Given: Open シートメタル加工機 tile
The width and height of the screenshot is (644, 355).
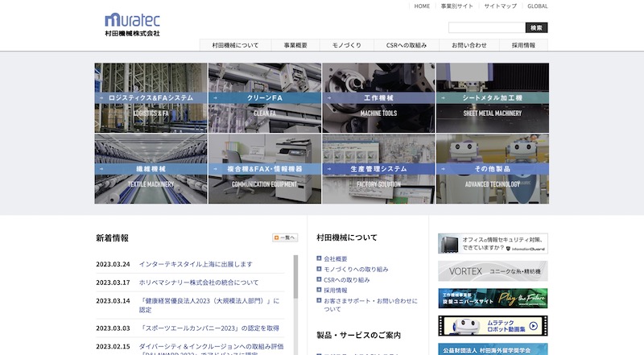Looking at the screenshot, I should [493, 97].
